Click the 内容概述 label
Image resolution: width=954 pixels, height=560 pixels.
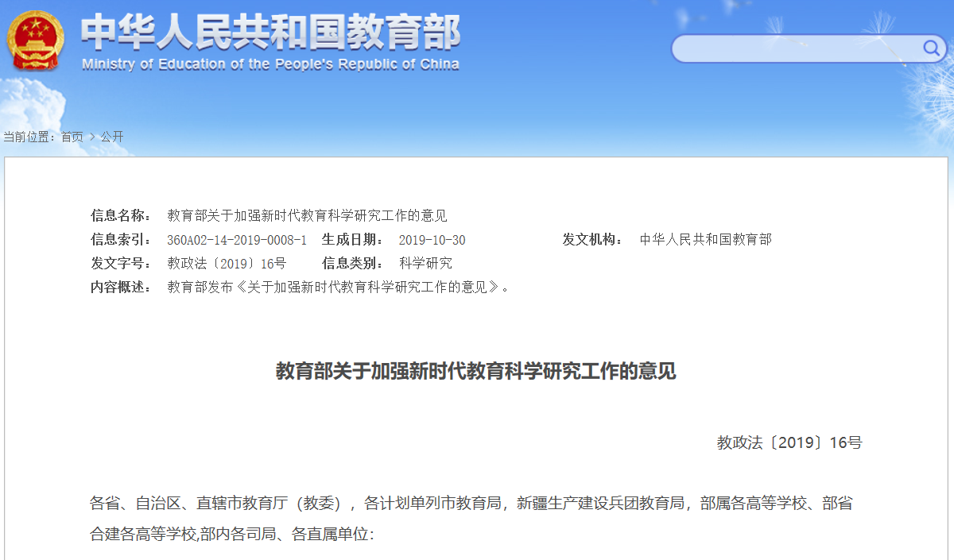(121, 287)
